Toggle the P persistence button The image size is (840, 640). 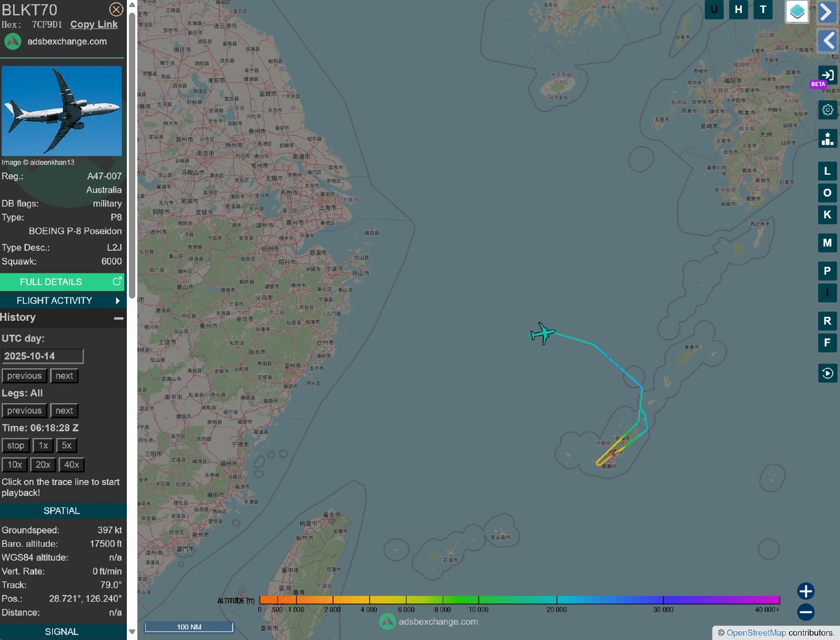pos(827,271)
